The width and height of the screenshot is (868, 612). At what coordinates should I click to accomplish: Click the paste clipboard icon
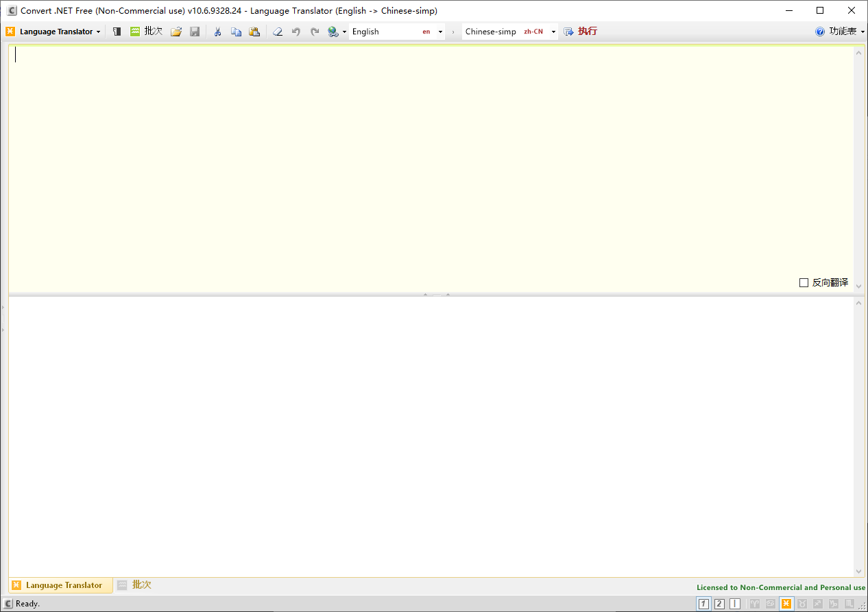tap(254, 32)
